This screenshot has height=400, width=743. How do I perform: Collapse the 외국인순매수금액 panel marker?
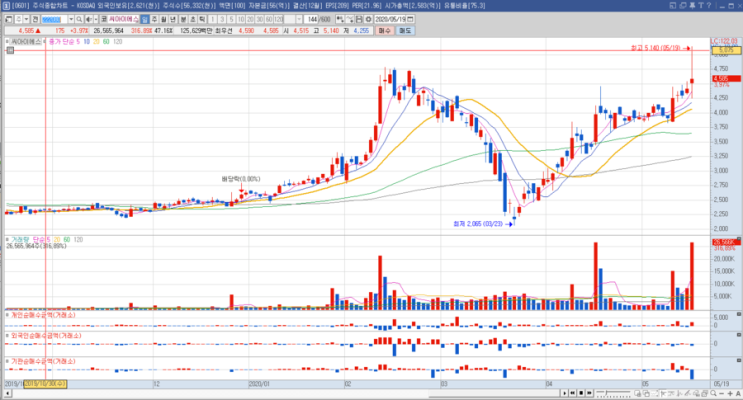[x=7, y=336]
